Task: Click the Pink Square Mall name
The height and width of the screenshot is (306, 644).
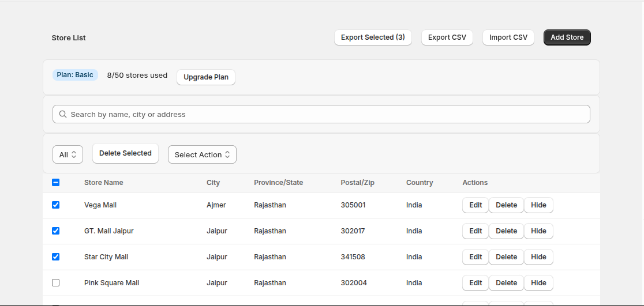Action: (x=112, y=282)
